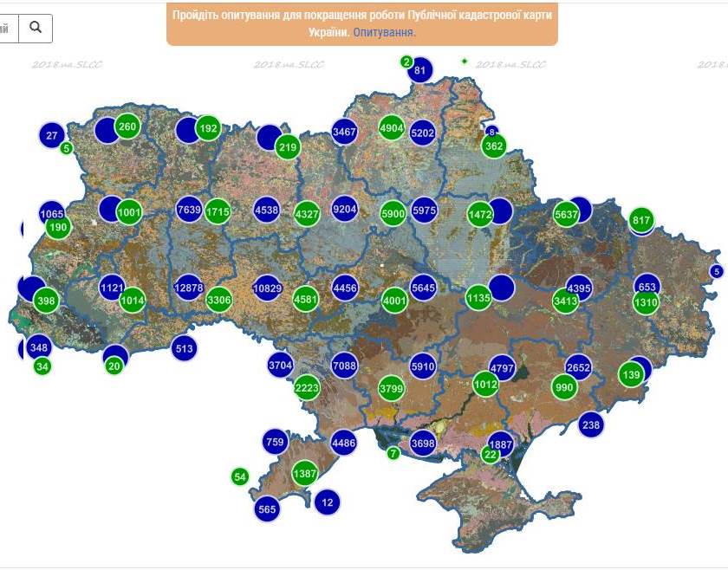Click the blue marker numbered 565

[266, 509]
